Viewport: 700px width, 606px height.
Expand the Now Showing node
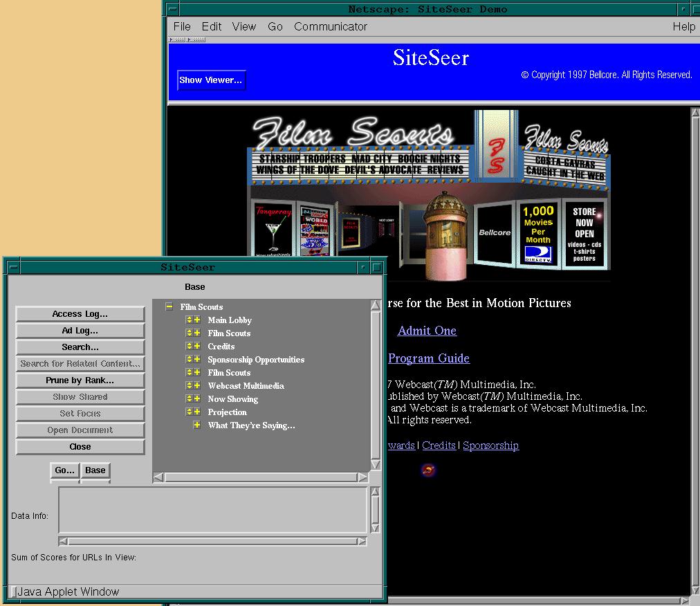click(197, 398)
